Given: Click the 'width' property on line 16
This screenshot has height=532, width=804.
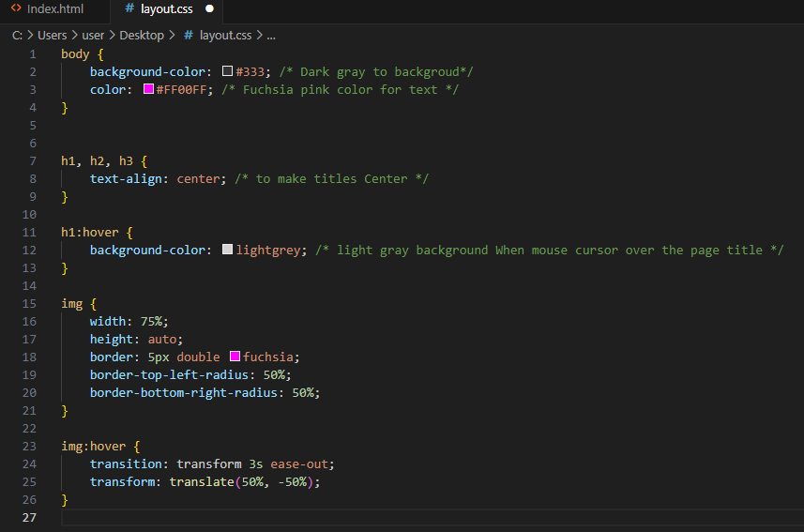Looking at the screenshot, I should click(x=108, y=322).
